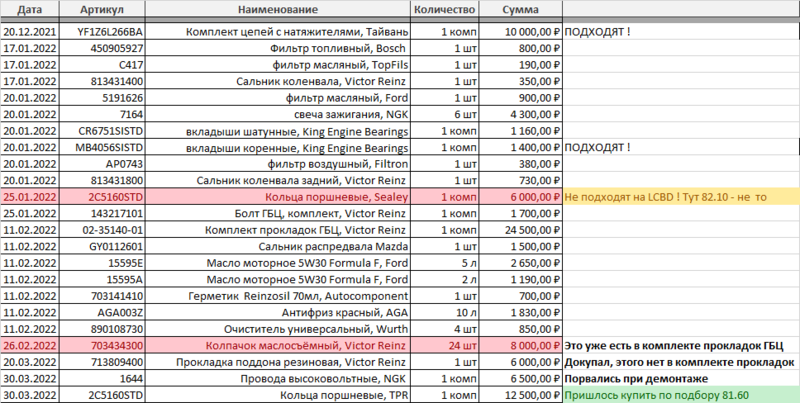Select the "Количество" column header
Screen dimensions: 800x403
pos(439,9)
